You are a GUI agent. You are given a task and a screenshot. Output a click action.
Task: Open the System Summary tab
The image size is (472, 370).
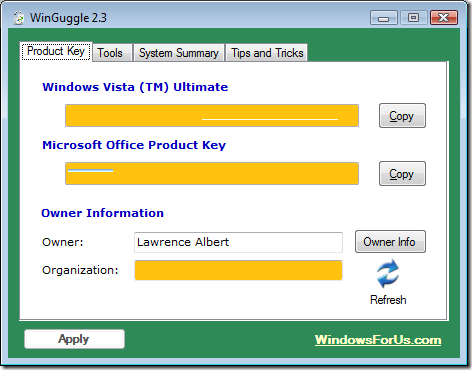coord(179,53)
